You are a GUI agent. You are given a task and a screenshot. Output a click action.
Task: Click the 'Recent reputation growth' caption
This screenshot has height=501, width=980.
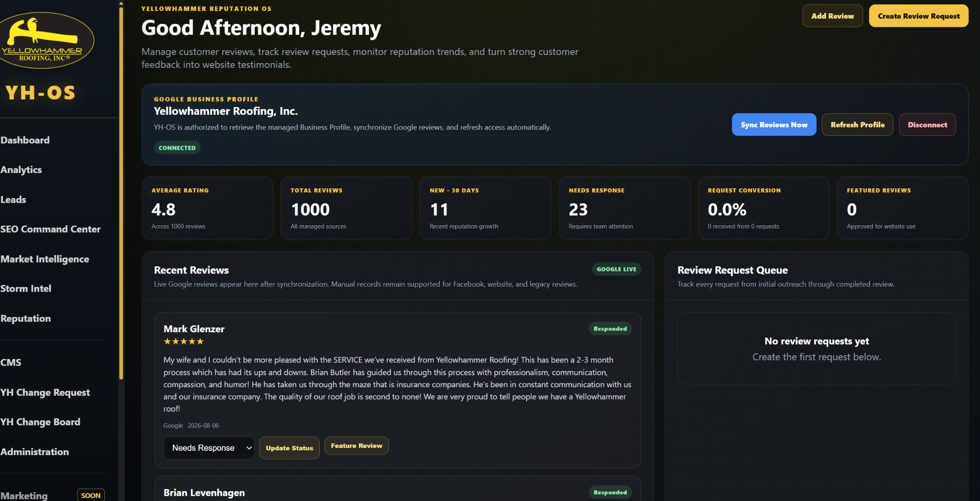(x=464, y=227)
